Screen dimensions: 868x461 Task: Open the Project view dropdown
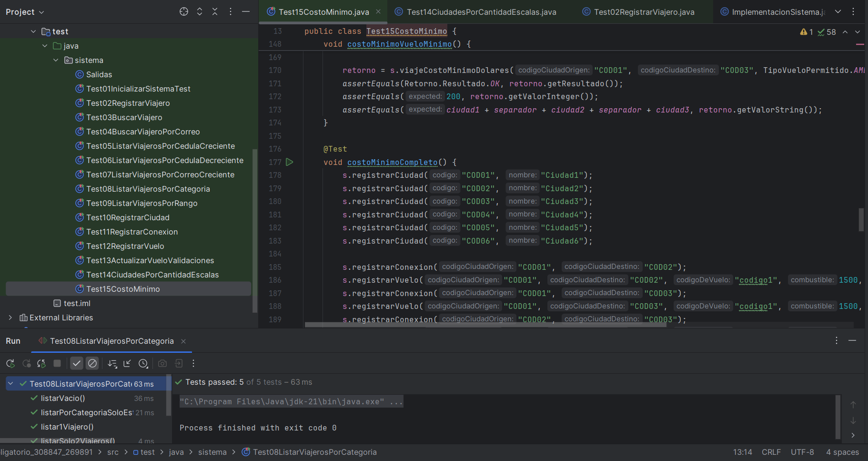point(25,12)
